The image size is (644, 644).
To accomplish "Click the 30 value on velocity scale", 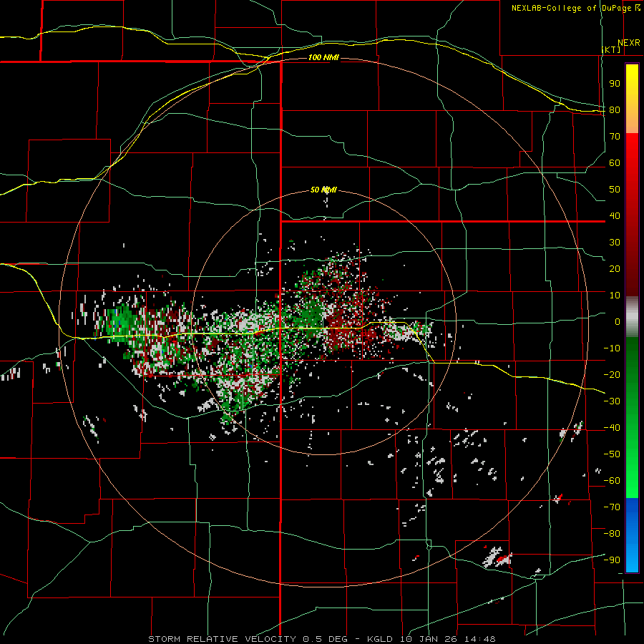I will tap(615, 243).
